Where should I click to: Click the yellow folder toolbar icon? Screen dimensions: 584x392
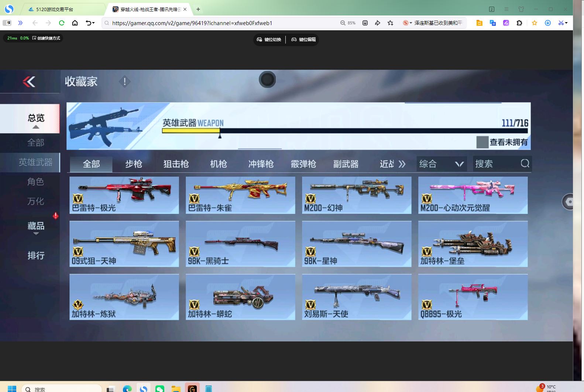coord(480,23)
